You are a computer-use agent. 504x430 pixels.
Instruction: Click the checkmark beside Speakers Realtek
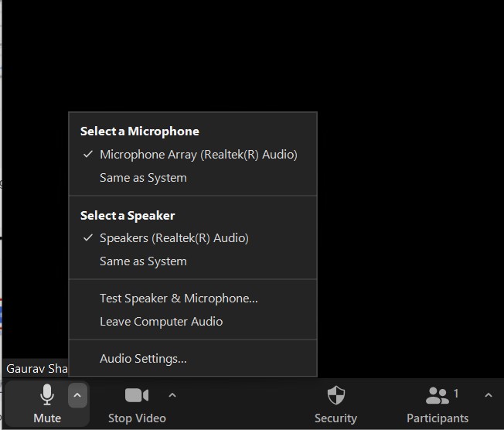pyautogui.click(x=87, y=238)
